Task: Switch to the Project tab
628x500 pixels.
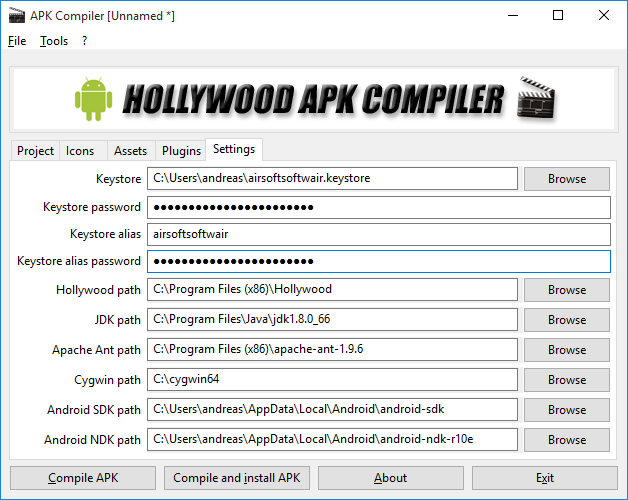Action: point(35,151)
